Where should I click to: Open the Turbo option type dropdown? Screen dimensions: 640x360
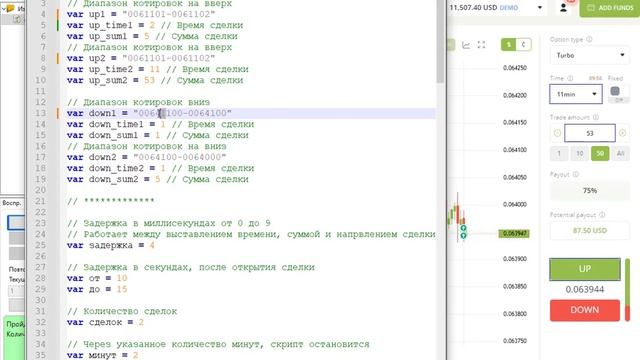(x=590, y=55)
